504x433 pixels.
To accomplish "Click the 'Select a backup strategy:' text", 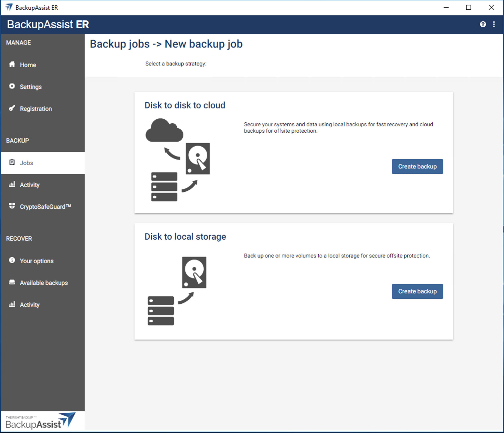I will [176, 64].
